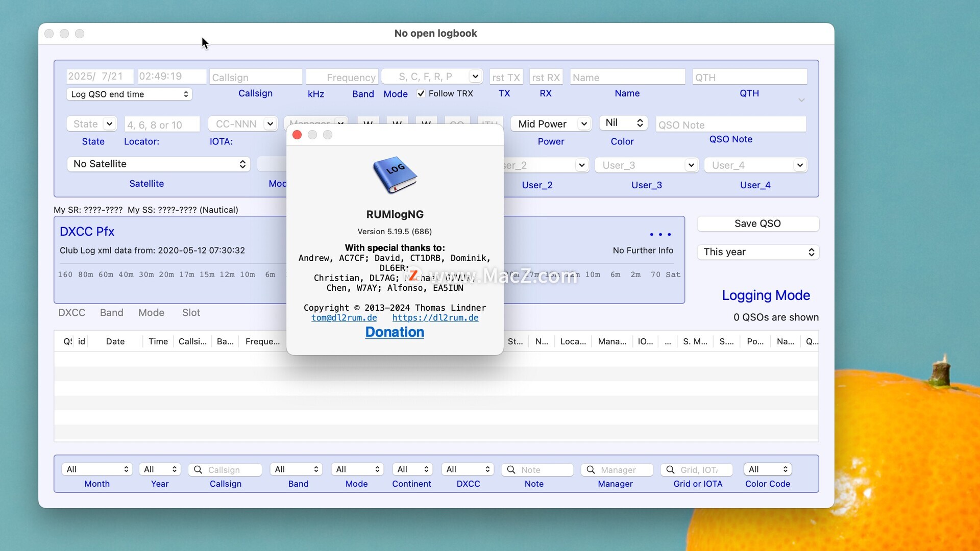Viewport: 980px width, 551px height.
Task: Click the rst TX field
Action: point(506,77)
